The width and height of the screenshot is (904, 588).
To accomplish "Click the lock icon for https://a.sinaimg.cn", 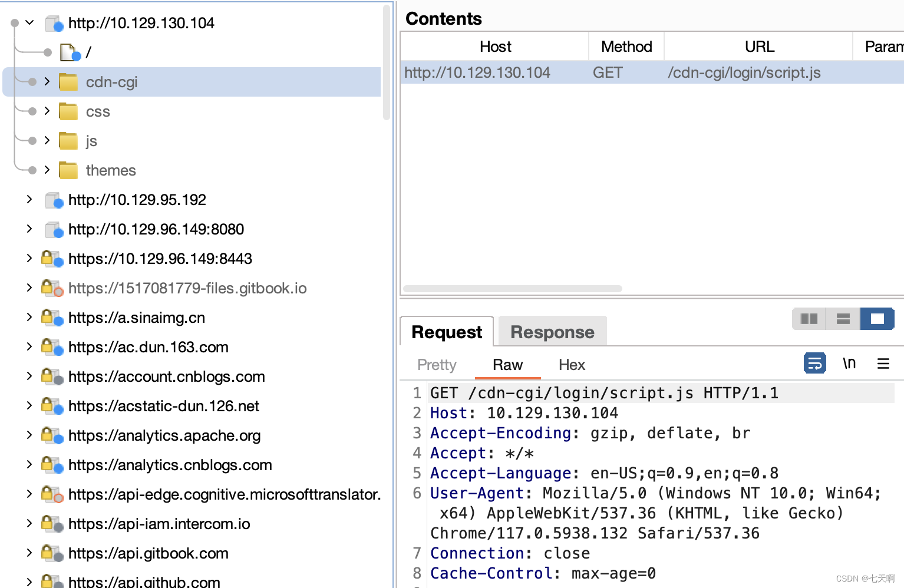I will point(52,317).
